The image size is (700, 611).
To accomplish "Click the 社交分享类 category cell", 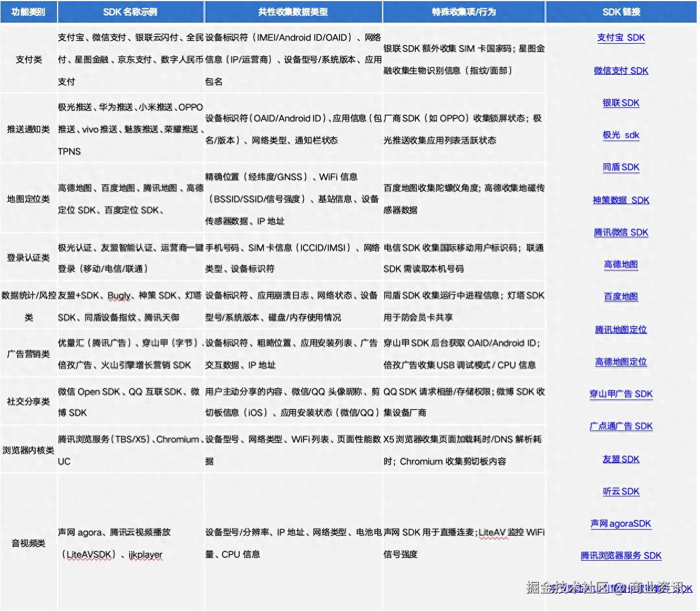I will pyautogui.click(x=28, y=401).
